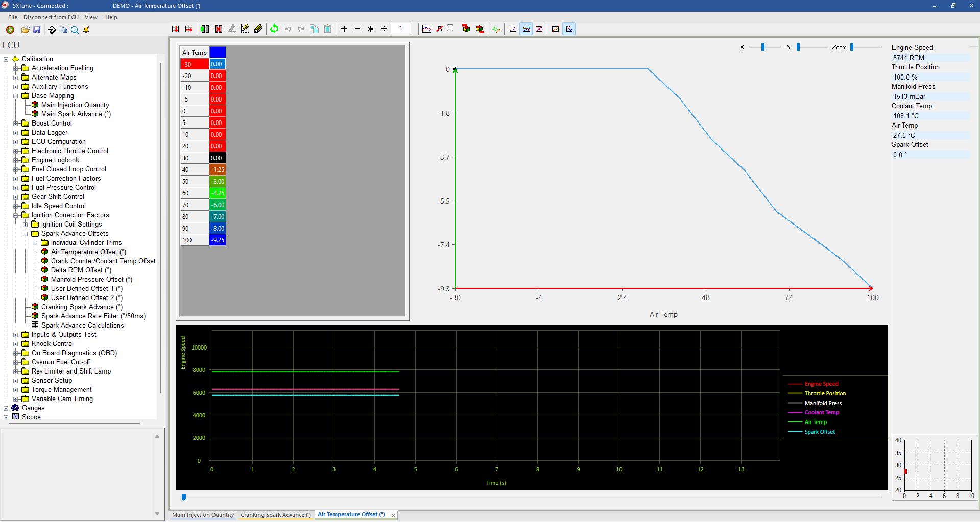Switch to Cranking Spark Advance tab
This screenshot has width=980, height=522.
[x=276, y=515]
